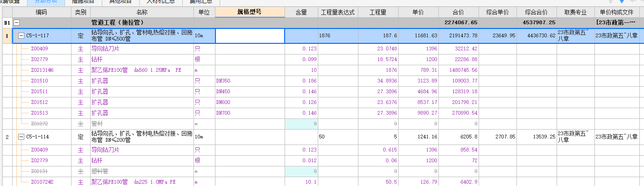Select composite unit price 23649.95

pos(498,35)
